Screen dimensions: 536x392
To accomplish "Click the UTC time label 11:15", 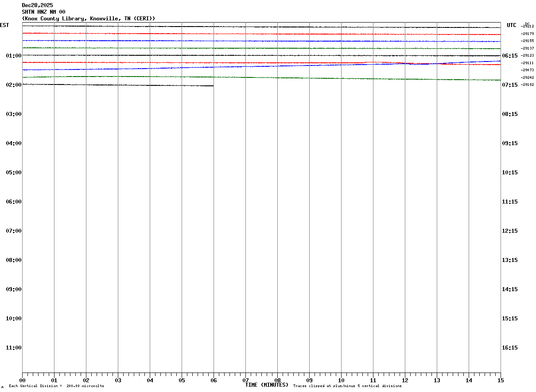I will point(510,202).
